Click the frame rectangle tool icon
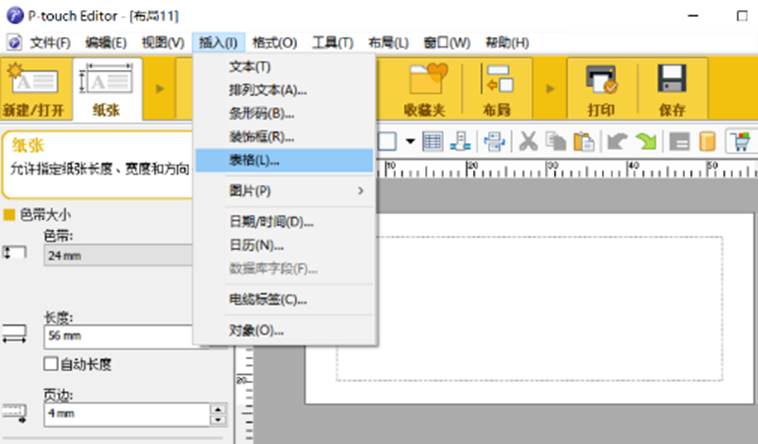 click(x=387, y=142)
